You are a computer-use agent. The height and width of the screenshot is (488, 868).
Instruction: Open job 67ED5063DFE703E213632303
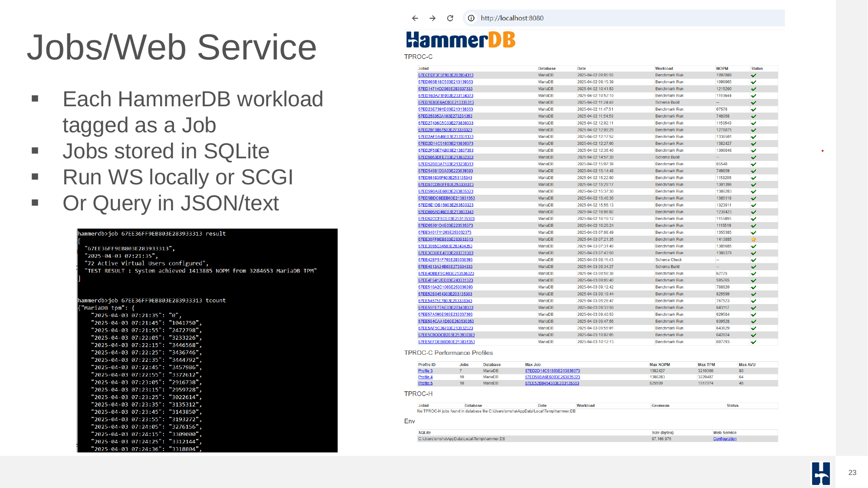(x=446, y=157)
